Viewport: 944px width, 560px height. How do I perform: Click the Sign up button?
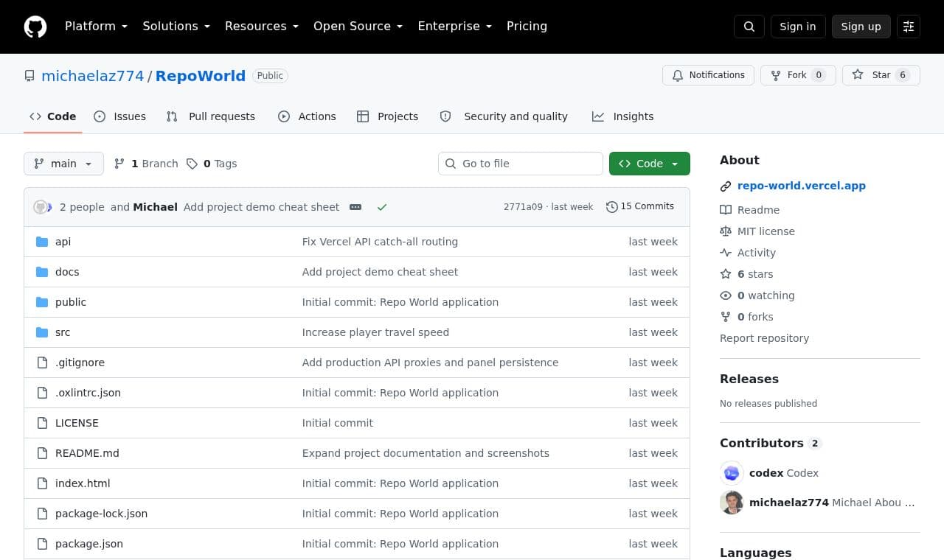coord(861,27)
